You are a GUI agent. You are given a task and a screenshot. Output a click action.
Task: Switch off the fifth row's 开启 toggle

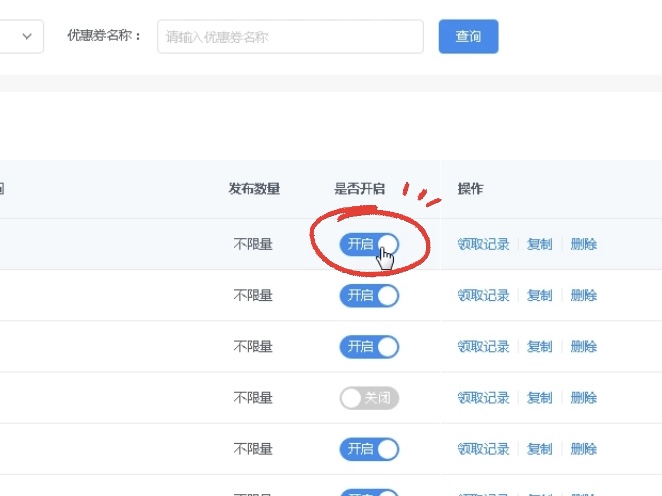tap(369, 449)
